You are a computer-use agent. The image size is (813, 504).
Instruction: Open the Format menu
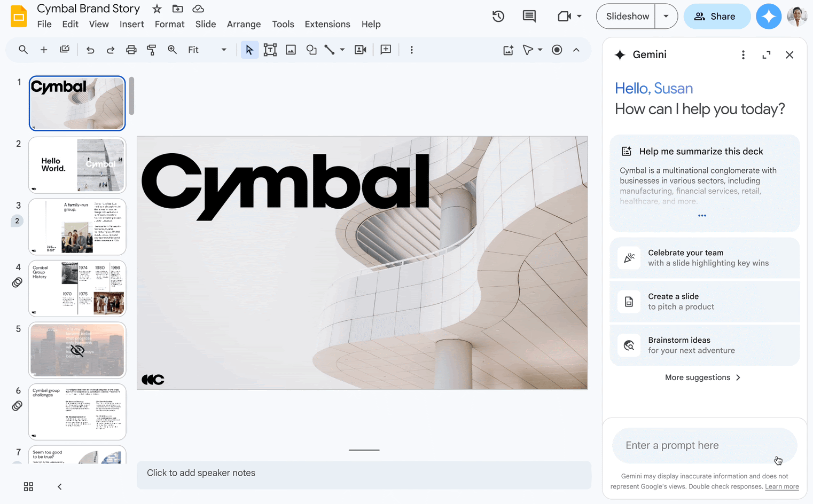(169, 24)
